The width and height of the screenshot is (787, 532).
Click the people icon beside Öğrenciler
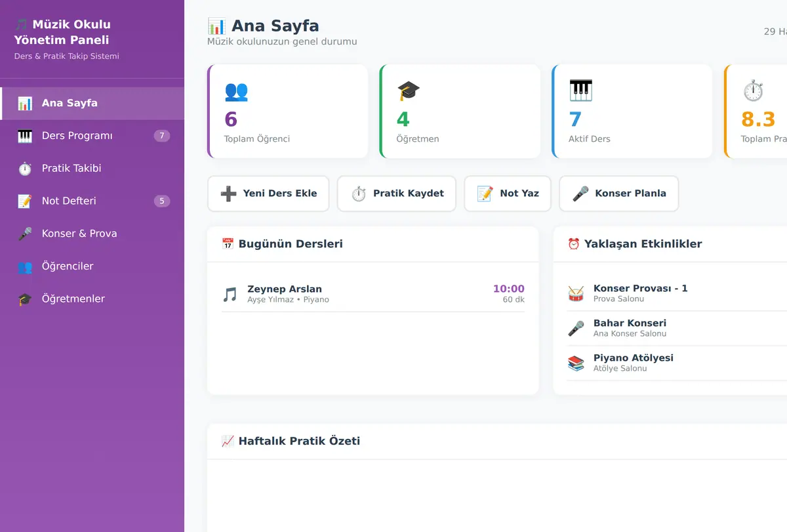pyautogui.click(x=25, y=266)
